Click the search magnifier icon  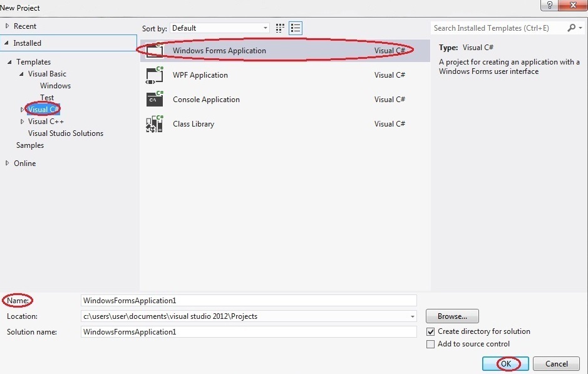tap(571, 28)
